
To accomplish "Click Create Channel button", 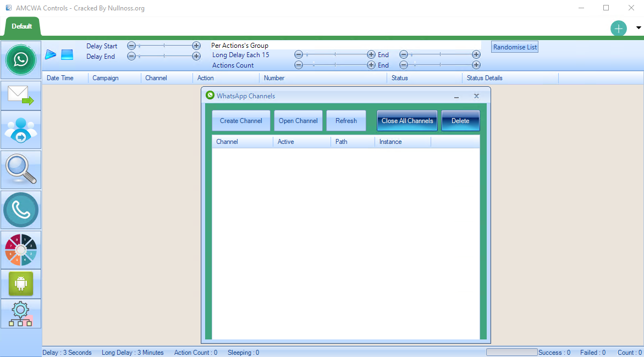I will click(x=241, y=121).
